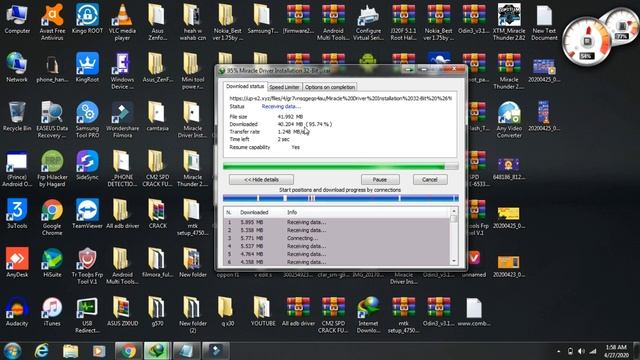Open HiSuite desktop shortcut

(52, 262)
